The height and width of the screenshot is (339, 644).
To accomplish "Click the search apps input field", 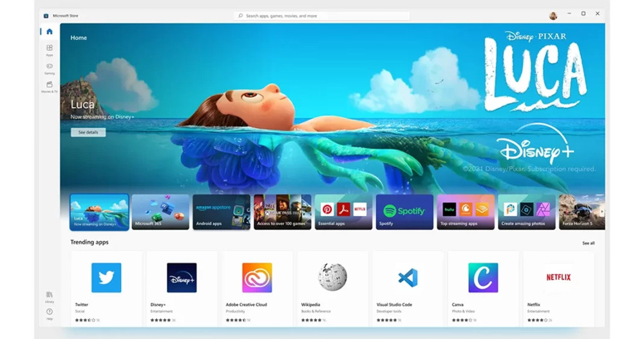I will pyautogui.click(x=322, y=15).
